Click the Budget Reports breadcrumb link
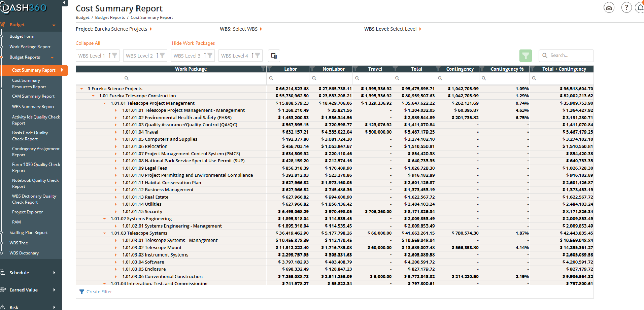The width and height of the screenshot is (644, 310). click(110, 17)
